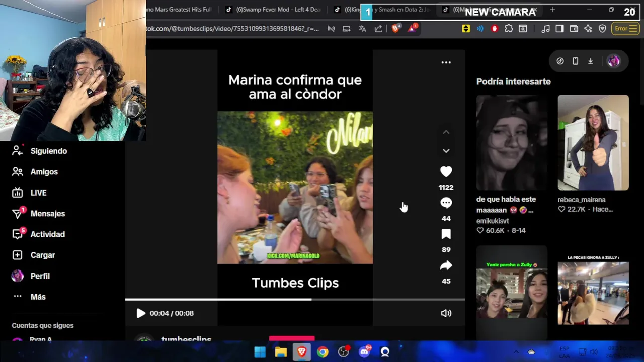Open Perfil in the sidebar

40,276
